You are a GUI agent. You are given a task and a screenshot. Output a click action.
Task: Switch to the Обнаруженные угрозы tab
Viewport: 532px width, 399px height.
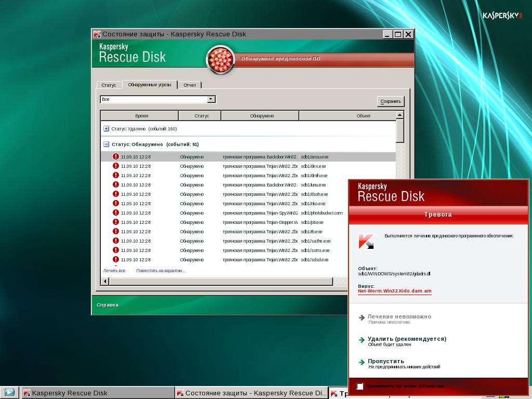150,85
